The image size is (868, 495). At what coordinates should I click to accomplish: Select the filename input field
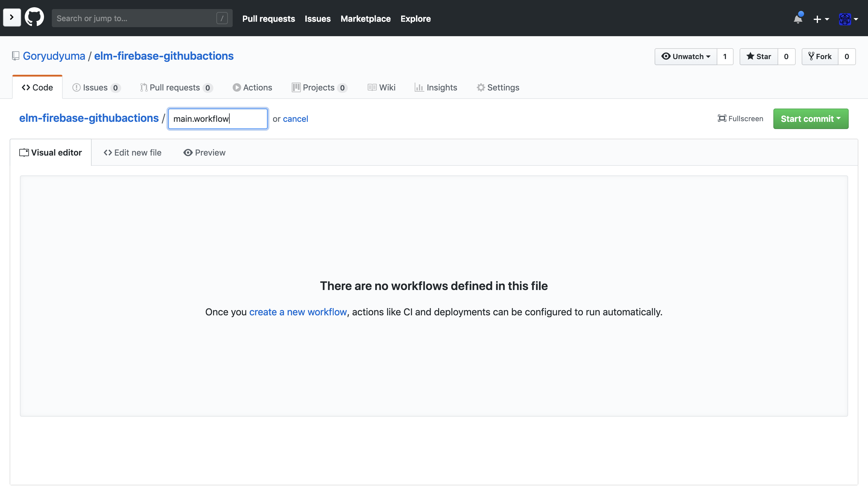click(218, 119)
